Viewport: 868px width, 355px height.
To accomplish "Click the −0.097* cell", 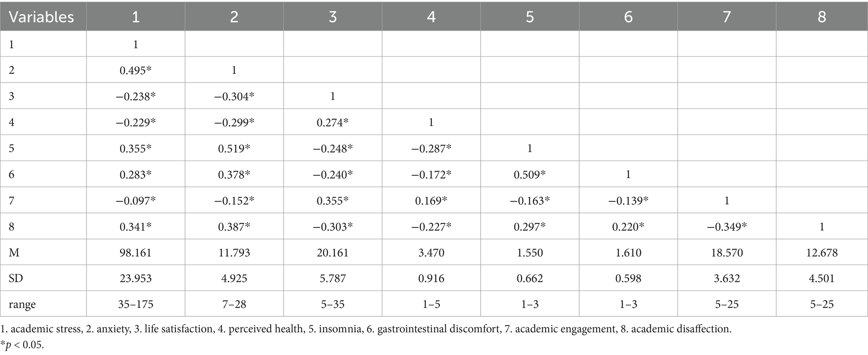I will point(136,200).
